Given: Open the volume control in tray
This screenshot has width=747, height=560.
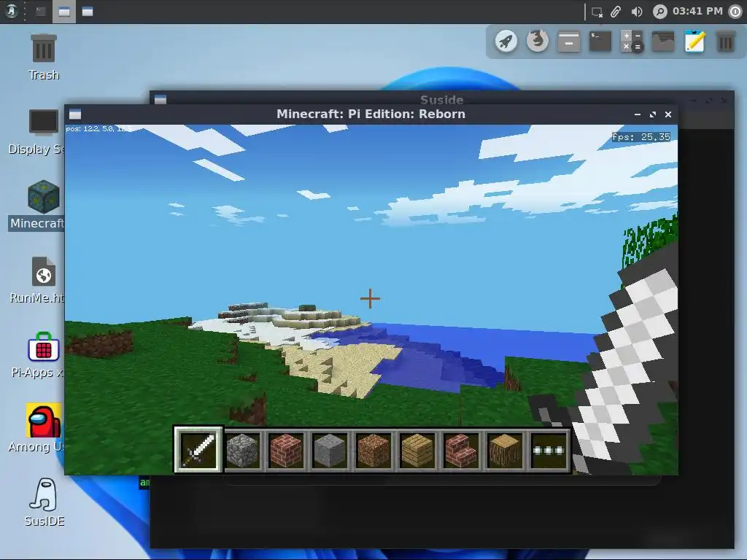Looking at the screenshot, I should [x=636, y=12].
